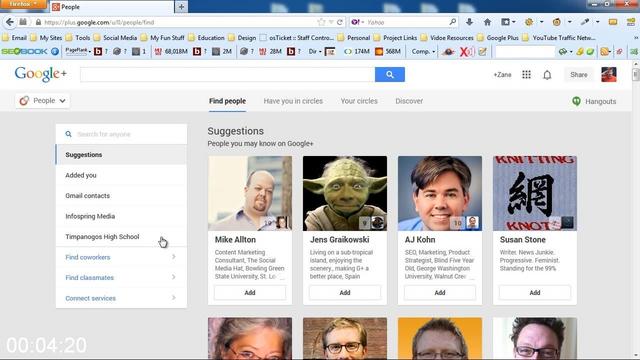This screenshot has height=360, width=640.
Task: Open the Education bookmark folder
Action: click(206, 38)
